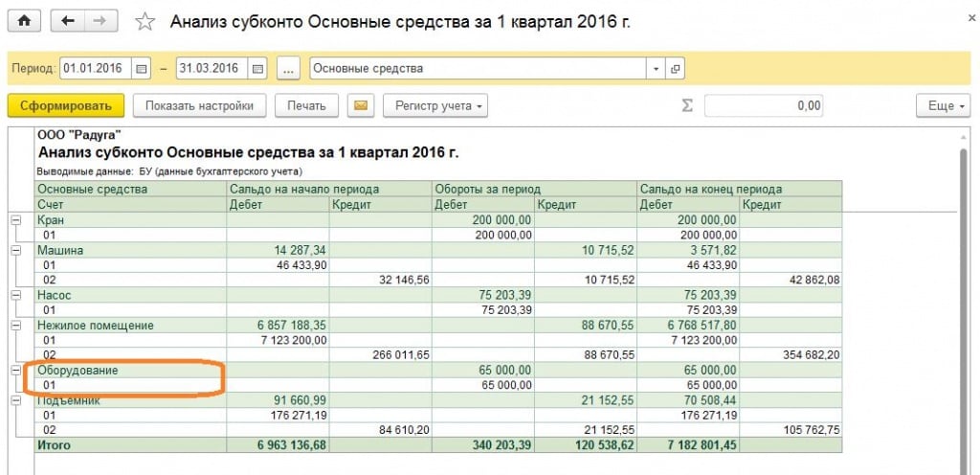Open the Основные средства subconto dropdown arrow
This screenshot has height=475, width=980.
pos(656,69)
